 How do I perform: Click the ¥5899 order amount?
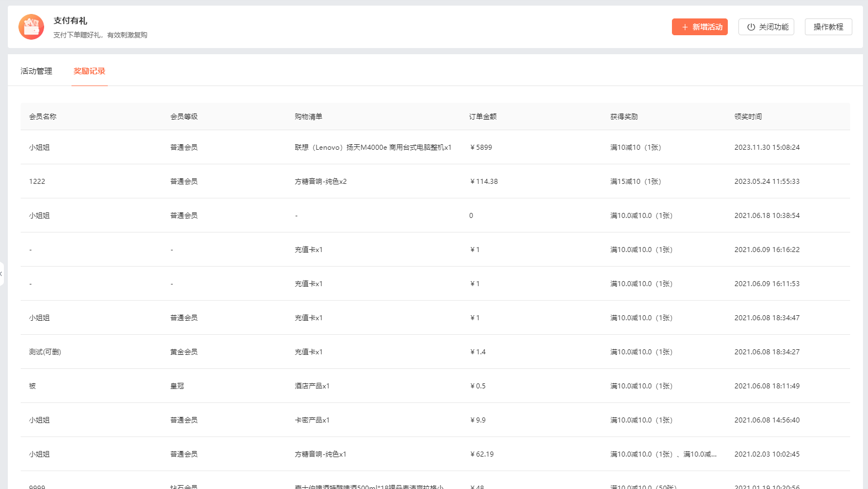pos(481,148)
